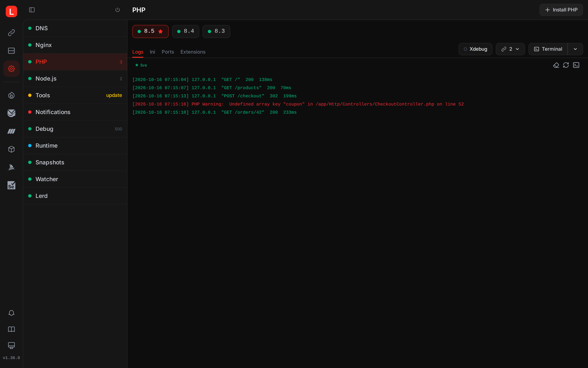Click Install PHP button
This screenshot has width=588, height=368.
561,10
